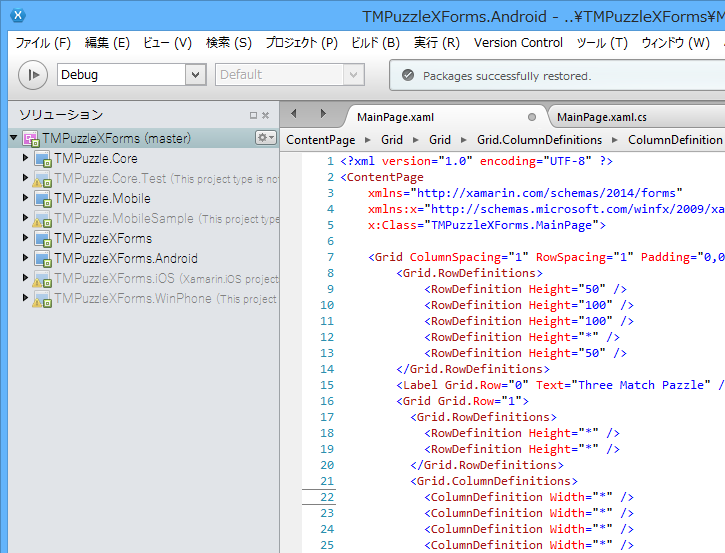Select the TMPuzzleXForms.iOS project in the tree
725x553 pixels.
pos(114,278)
